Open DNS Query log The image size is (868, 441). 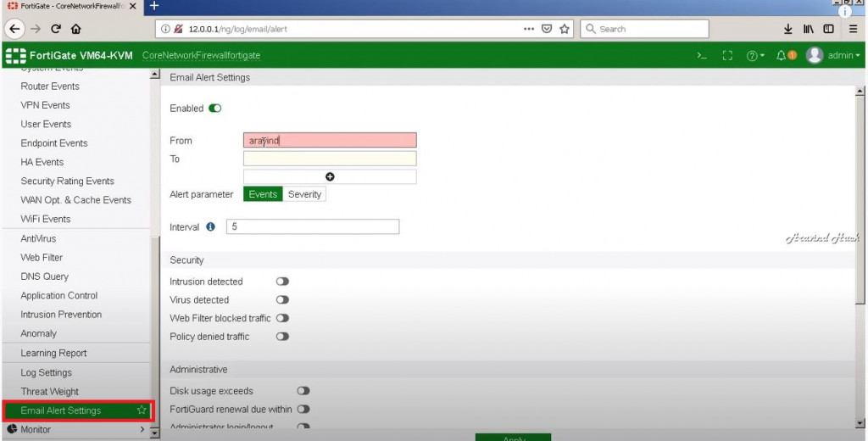pos(44,276)
